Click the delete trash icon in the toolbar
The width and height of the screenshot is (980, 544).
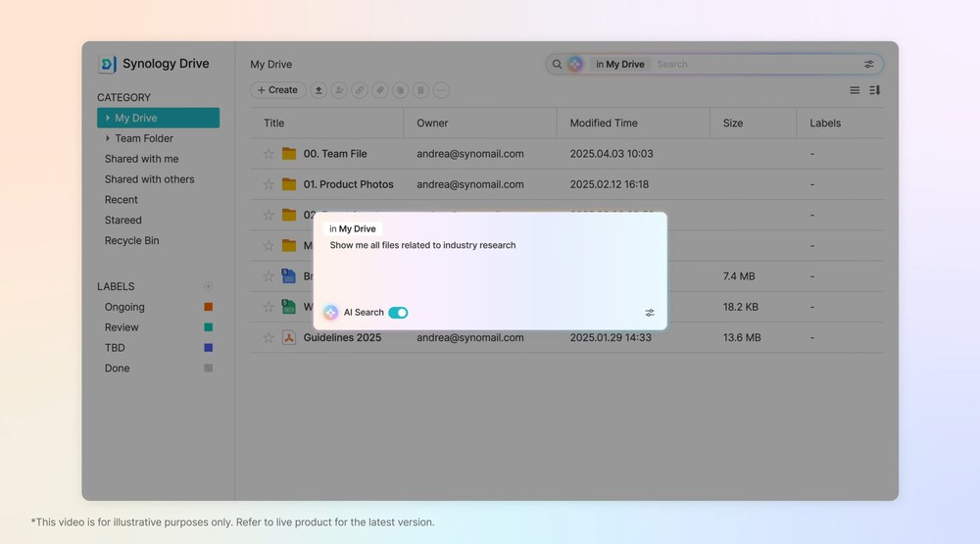[x=420, y=90]
